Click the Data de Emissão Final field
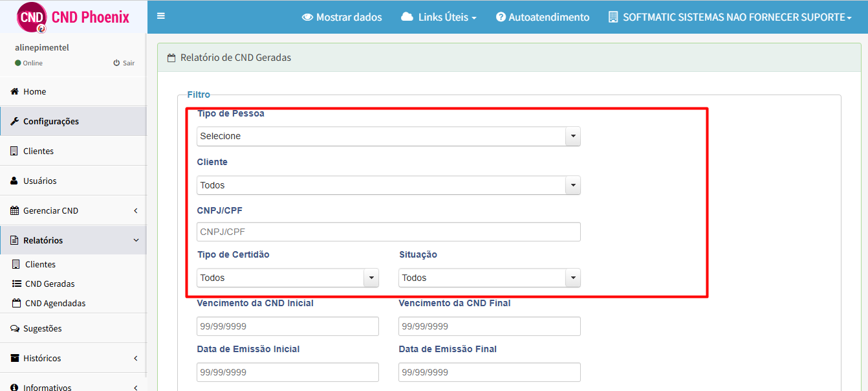The width and height of the screenshot is (868, 391). coord(490,372)
